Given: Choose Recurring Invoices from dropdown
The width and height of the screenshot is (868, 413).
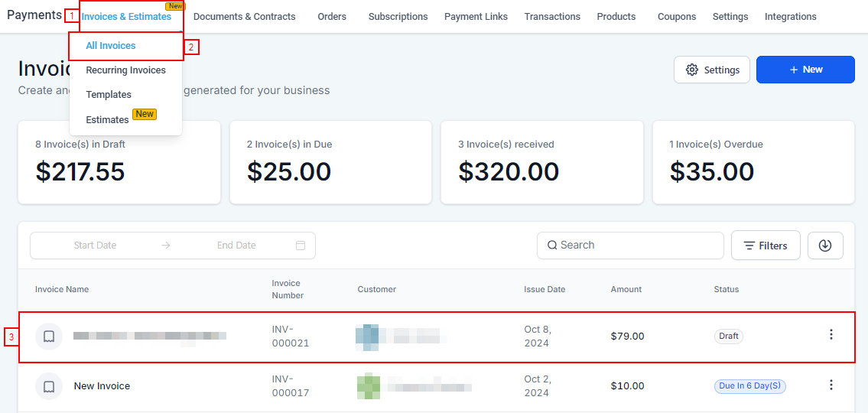Looking at the screenshot, I should [x=125, y=70].
